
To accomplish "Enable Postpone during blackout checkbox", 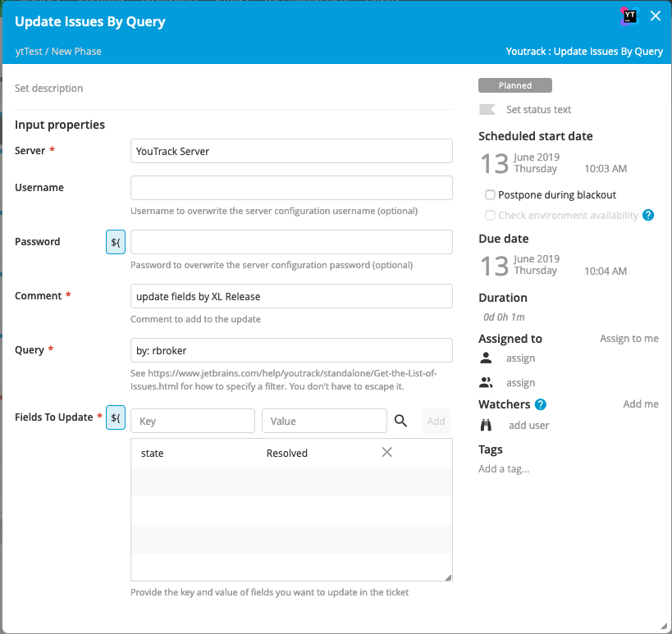I will tap(490, 195).
